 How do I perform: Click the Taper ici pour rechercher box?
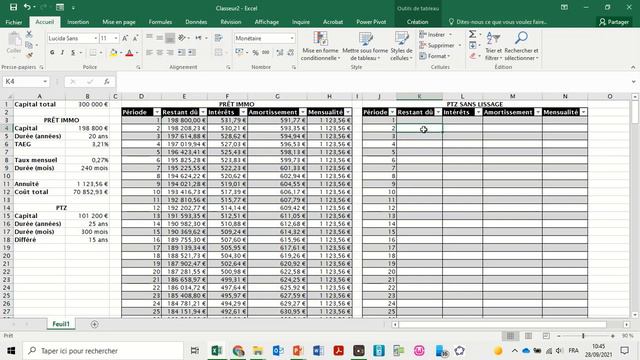pyautogui.click(x=103, y=351)
